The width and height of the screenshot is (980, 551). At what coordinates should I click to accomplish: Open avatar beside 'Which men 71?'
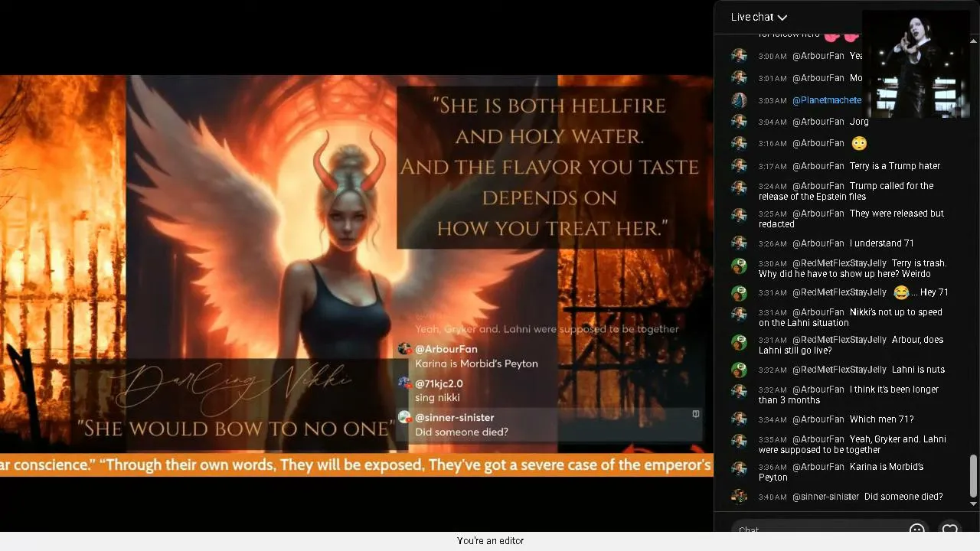pos(739,419)
